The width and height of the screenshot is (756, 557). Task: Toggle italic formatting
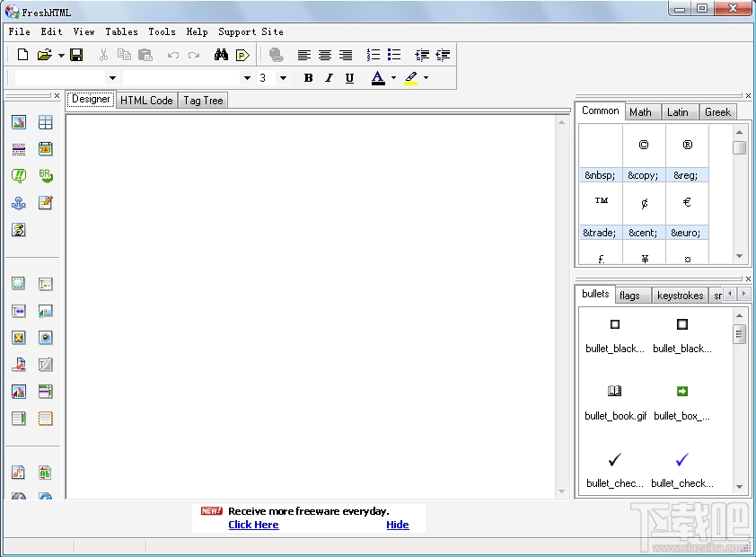329,77
